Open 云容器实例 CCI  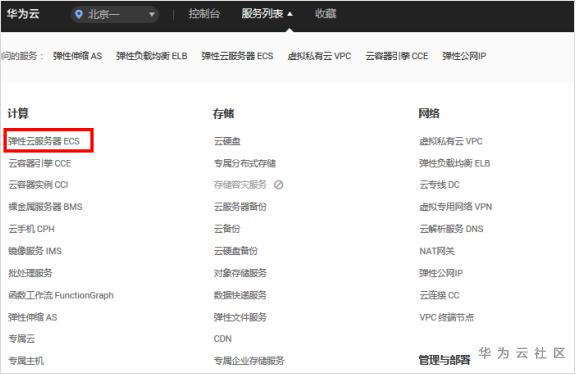pyautogui.click(x=38, y=185)
